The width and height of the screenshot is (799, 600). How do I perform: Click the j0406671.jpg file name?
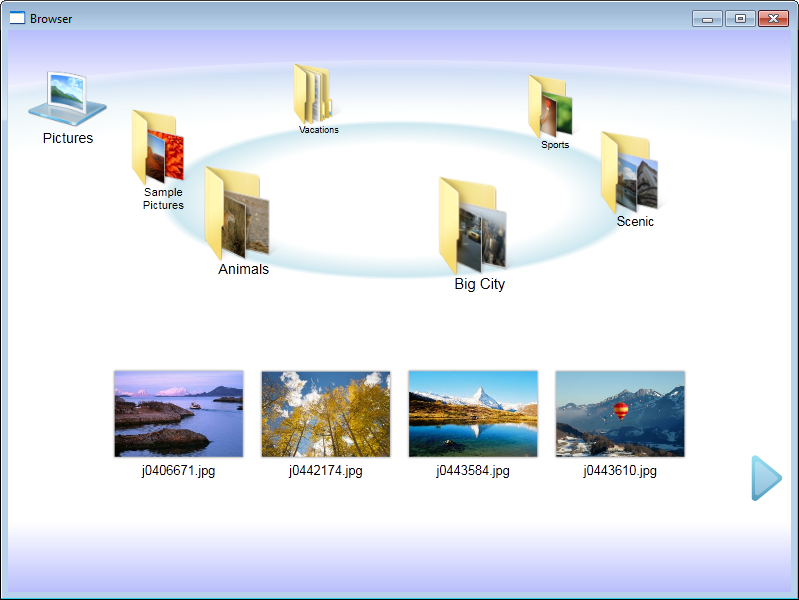pyautogui.click(x=178, y=471)
